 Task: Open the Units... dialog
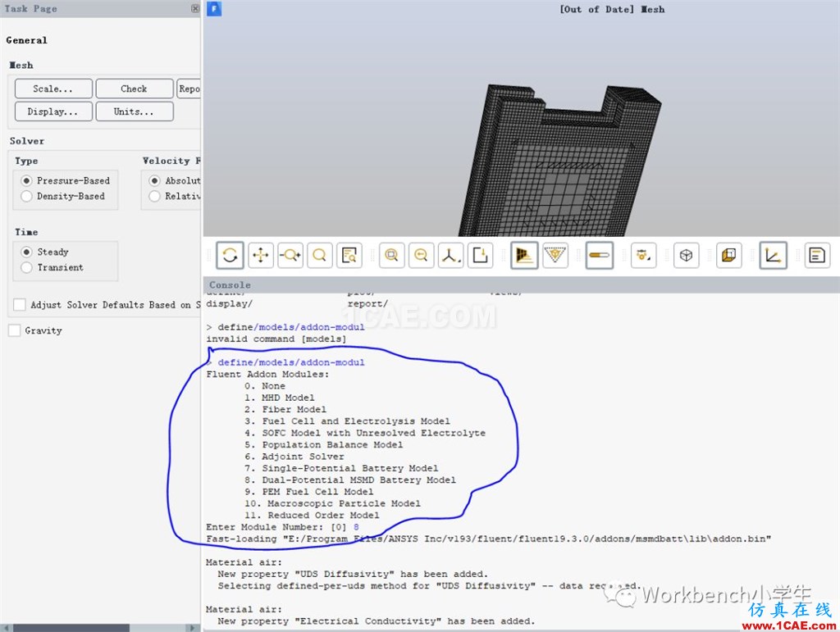pyautogui.click(x=135, y=111)
